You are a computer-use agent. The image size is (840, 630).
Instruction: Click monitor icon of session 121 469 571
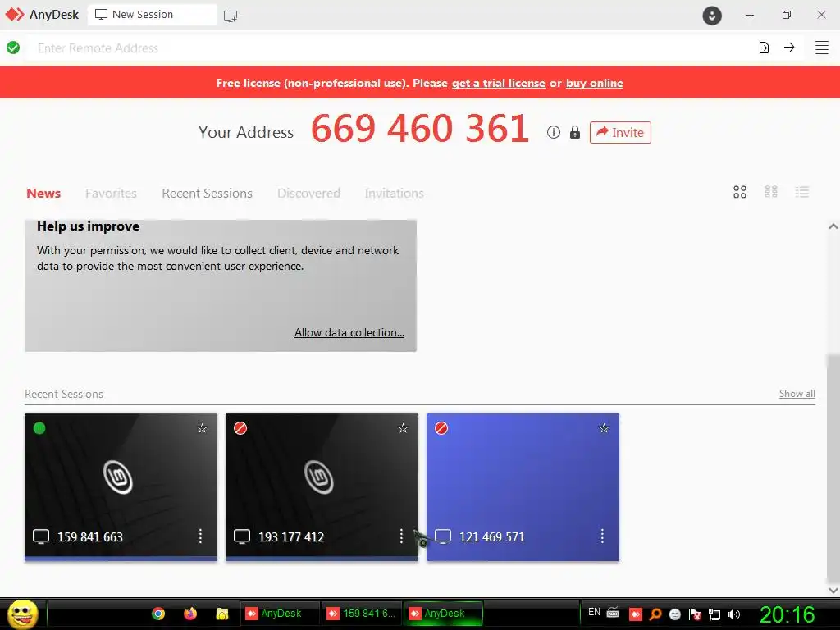click(x=442, y=536)
